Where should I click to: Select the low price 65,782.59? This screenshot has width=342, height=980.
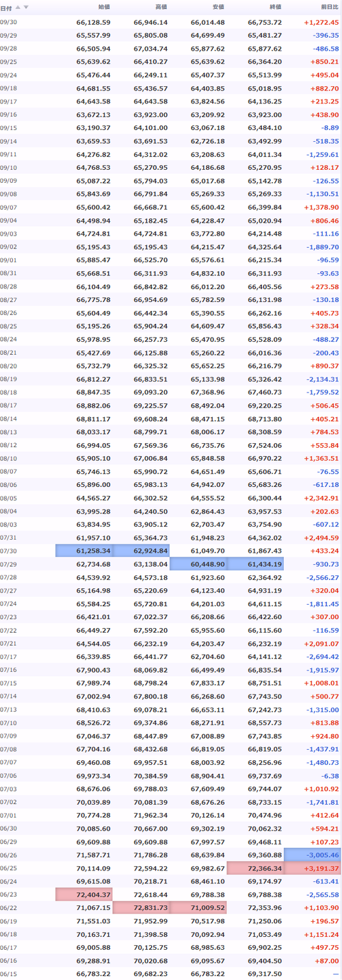207,299
